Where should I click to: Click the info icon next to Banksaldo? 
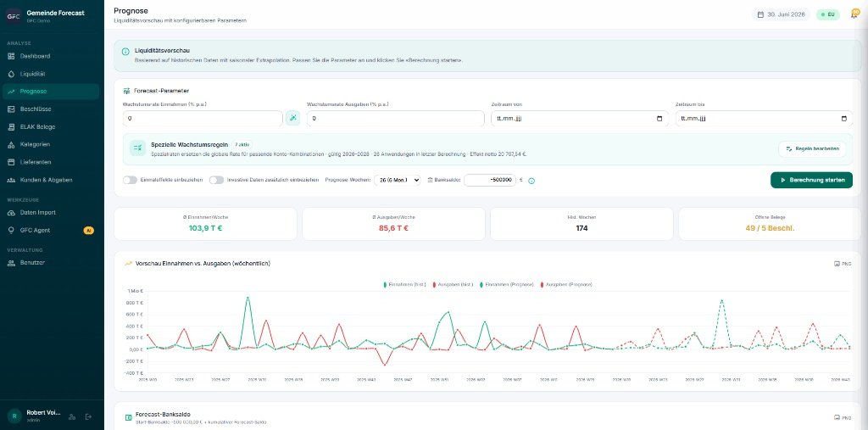(531, 181)
